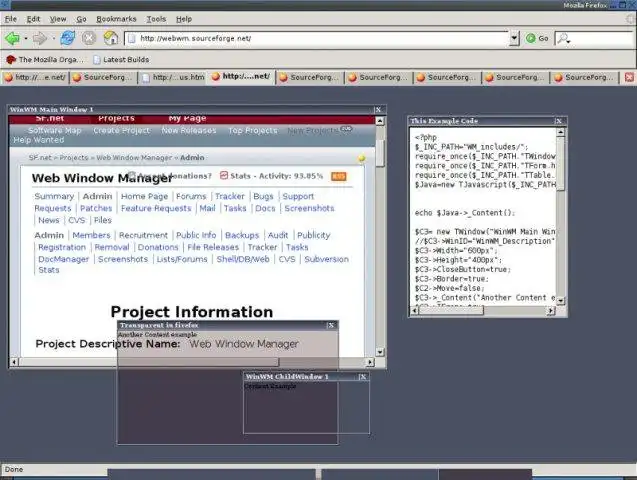
Task: Select the bold active http:/....net/ tab
Action: 241,77
